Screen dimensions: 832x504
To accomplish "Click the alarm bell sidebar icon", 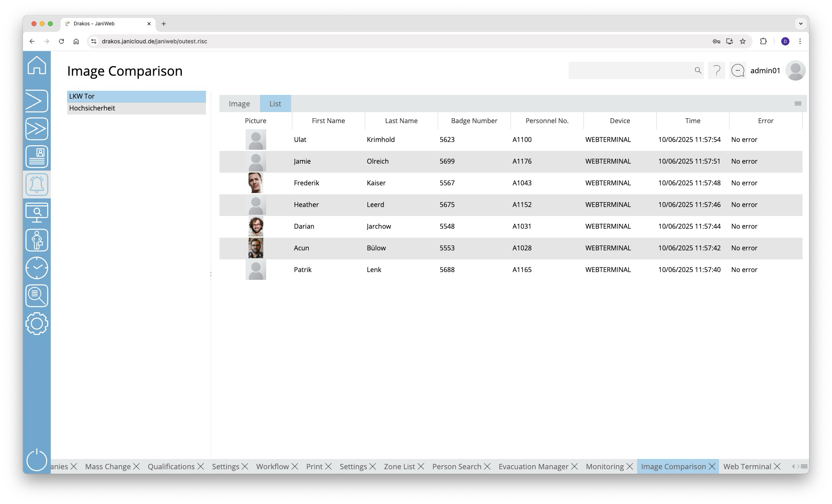I will tap(37, 184).
